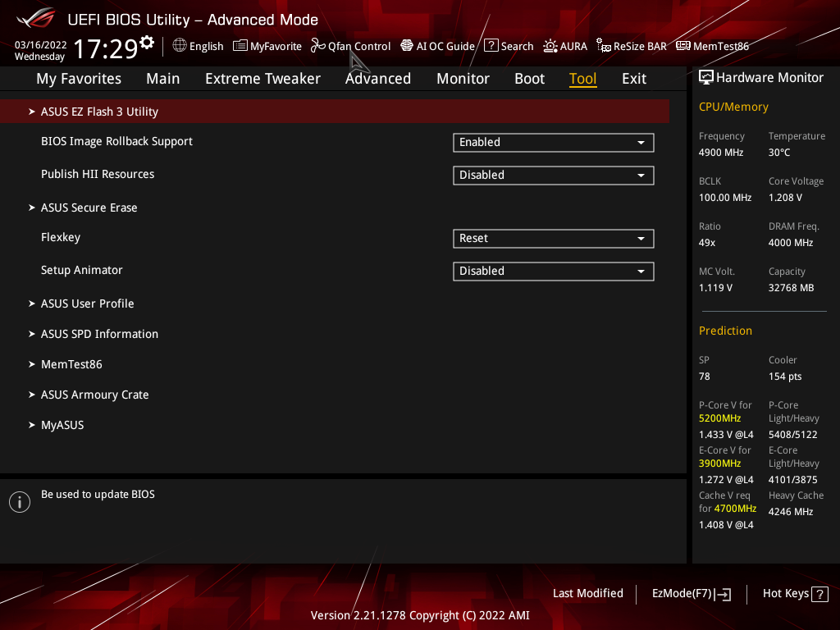Open MyFavorite list icon
The image size is (840, 630).
tap(240, 46)
